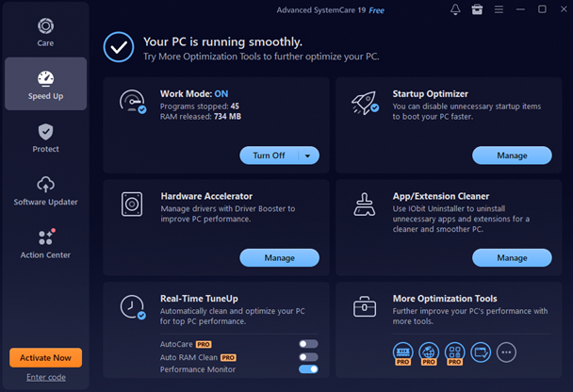Screen dimensions: 573x392
Task: Click the Startup Optimizer rocket icon
Action: pos(364,102)
